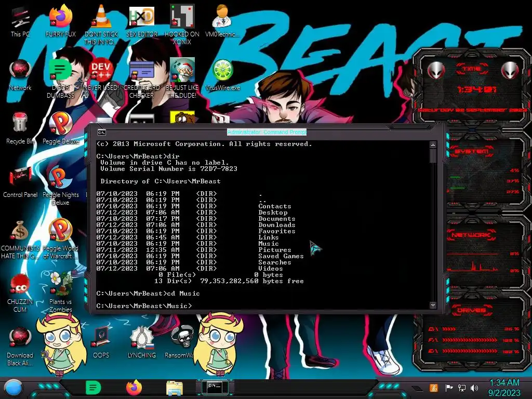Click the orange tray icon
Screen dimensions: 532x399
pos(434,388)
